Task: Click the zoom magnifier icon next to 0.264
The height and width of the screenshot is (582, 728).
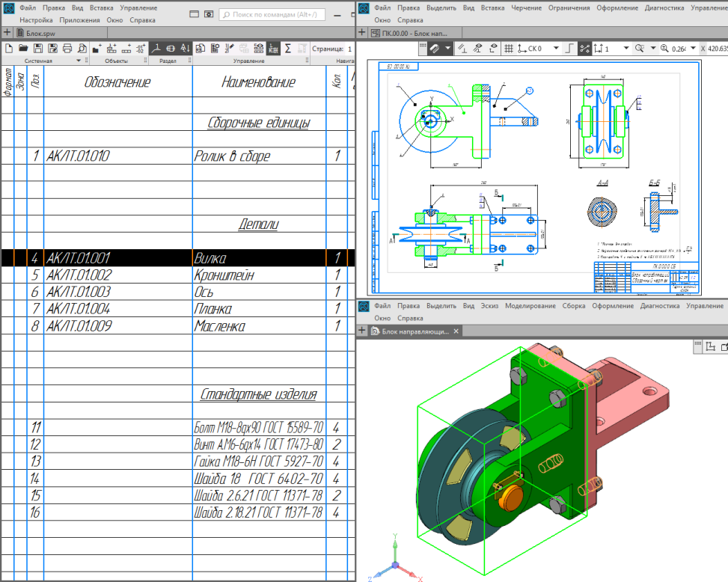Action: tap(664, 49)
